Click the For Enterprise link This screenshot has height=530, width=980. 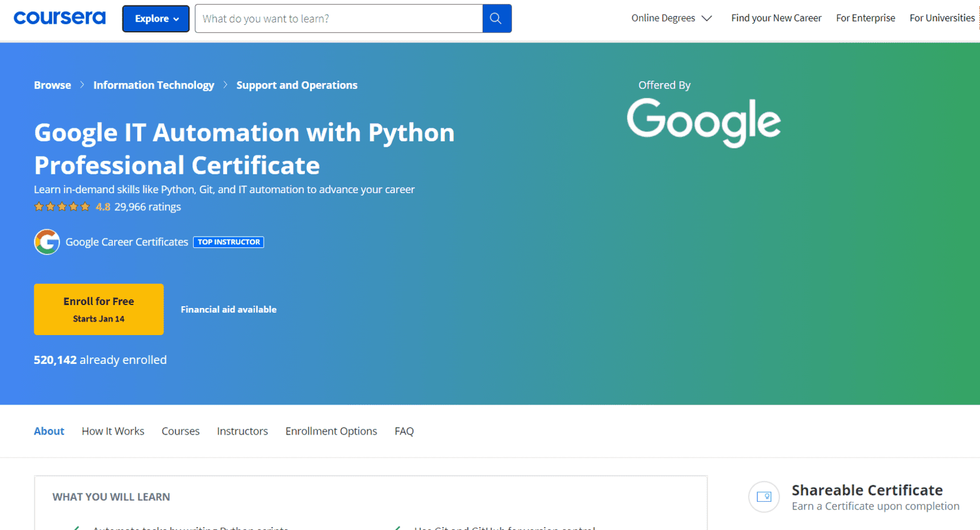[865, 18]
